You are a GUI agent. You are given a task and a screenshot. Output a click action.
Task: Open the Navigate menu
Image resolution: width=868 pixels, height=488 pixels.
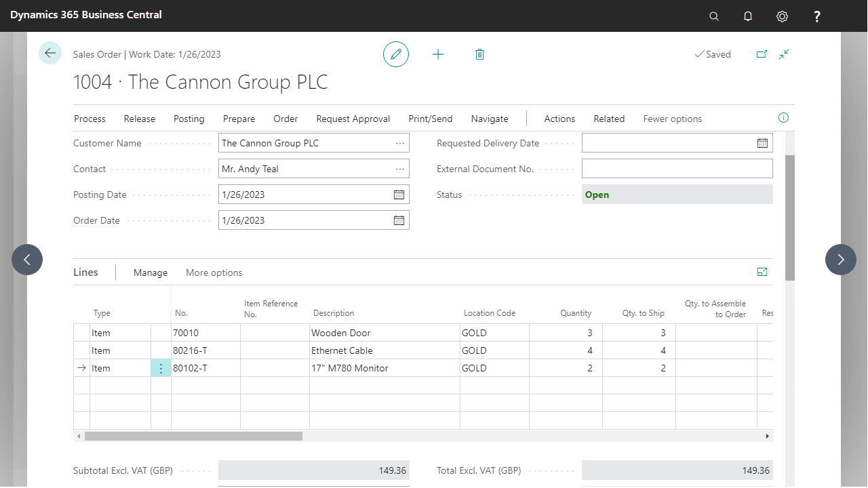[x=490, y=119]
